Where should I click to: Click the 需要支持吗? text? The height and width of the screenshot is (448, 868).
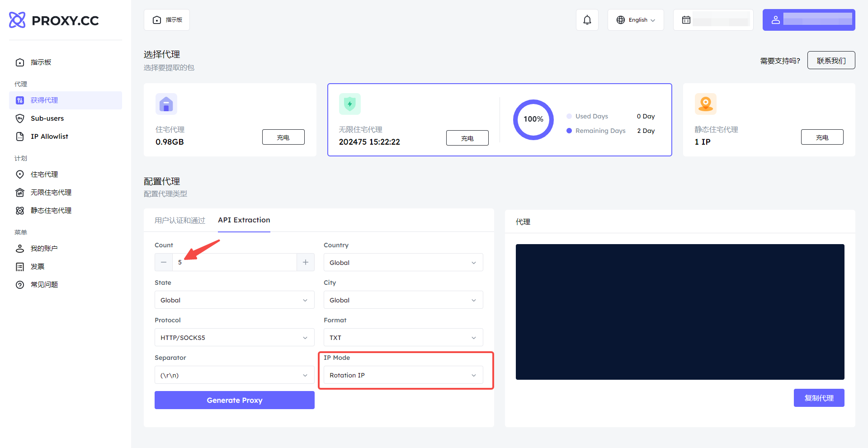[x=780, y=61]
